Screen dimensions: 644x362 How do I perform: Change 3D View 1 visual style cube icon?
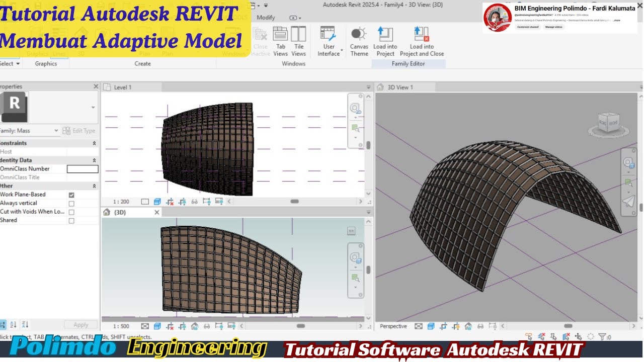click(x=431, y=326)
